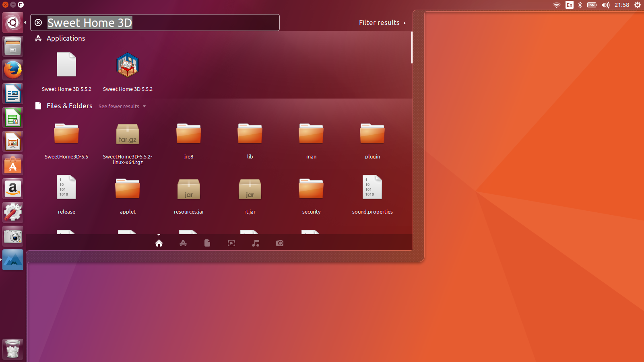Open the session power gear menu
The height and width of the screenshot is (362, 644).
638,5
